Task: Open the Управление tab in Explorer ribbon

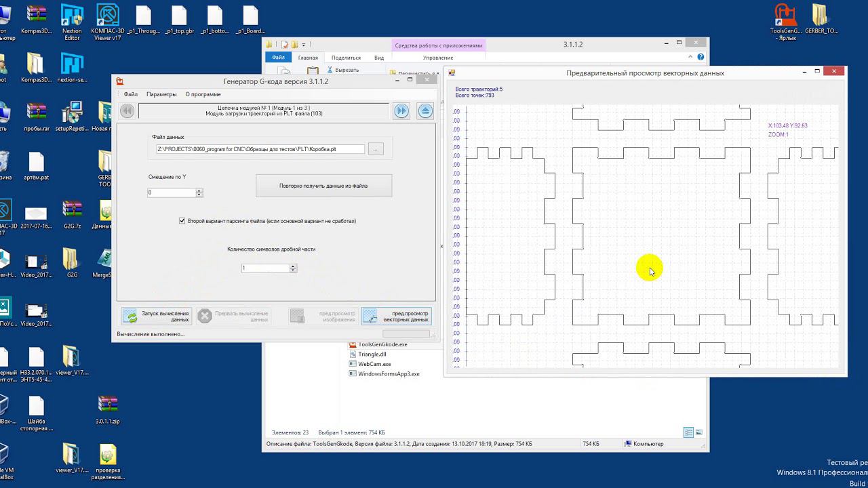Action: [x=438, y=58]
